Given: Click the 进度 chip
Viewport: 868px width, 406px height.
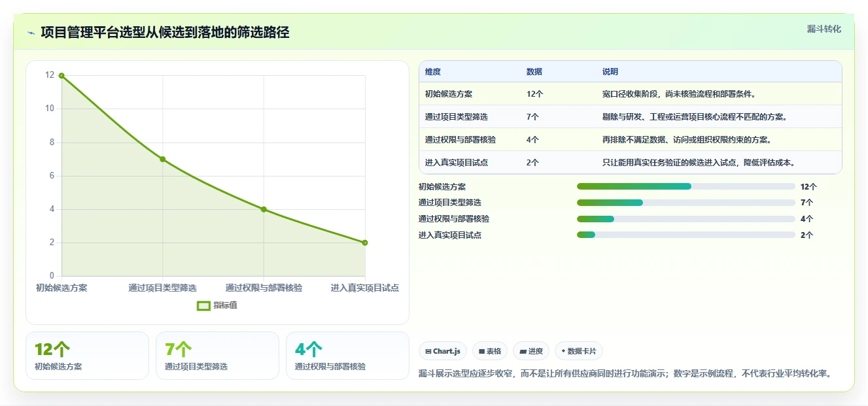Looking at the screenshot, I should 531,351.
